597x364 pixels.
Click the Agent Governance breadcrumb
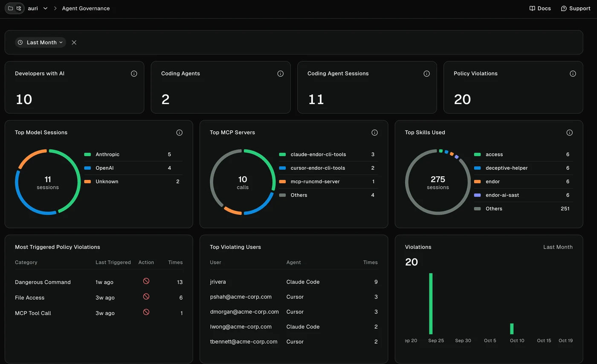click(86, 9)
